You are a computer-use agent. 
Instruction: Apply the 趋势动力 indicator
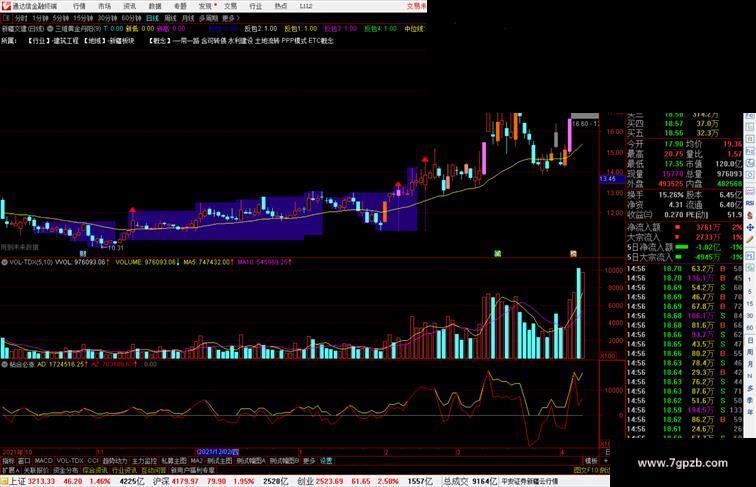115,461
